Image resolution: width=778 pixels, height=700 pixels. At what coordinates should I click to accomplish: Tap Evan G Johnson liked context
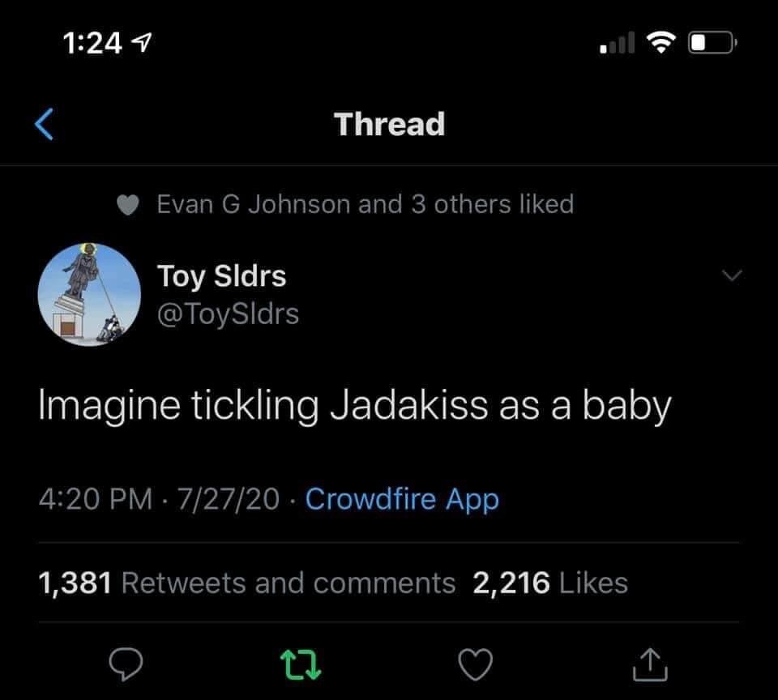click(365, 204)
